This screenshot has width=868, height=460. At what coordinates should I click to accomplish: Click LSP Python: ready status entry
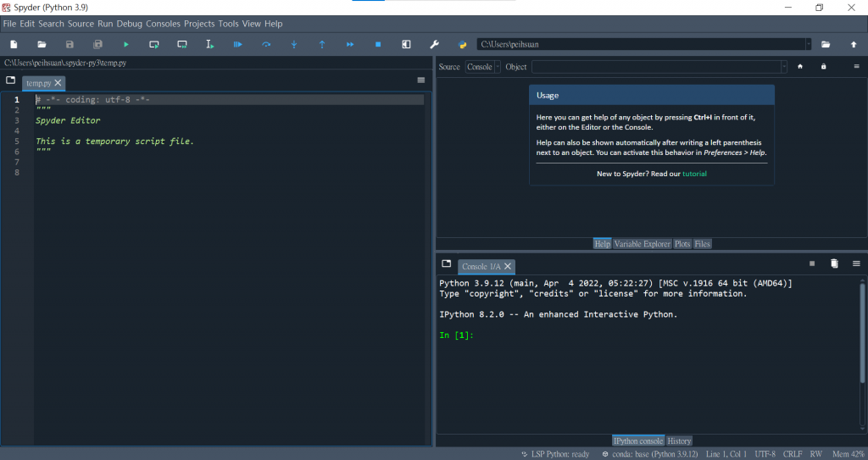(x=555, y=454)
